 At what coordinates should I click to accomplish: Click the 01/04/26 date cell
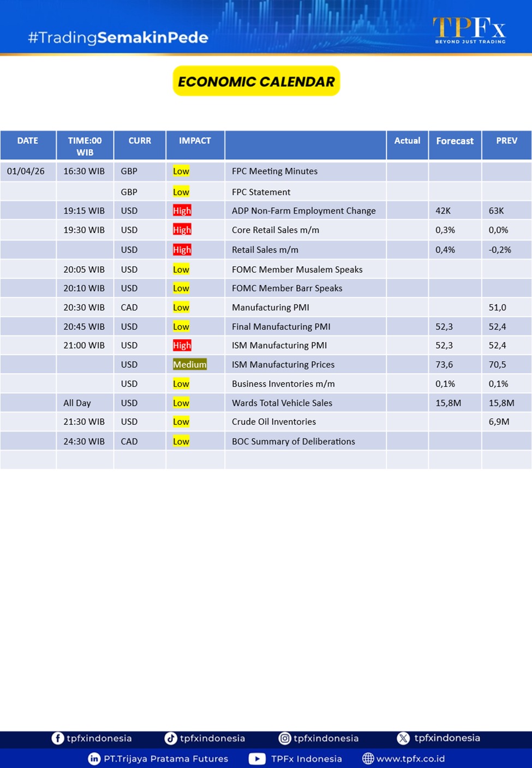coord(26,171)
